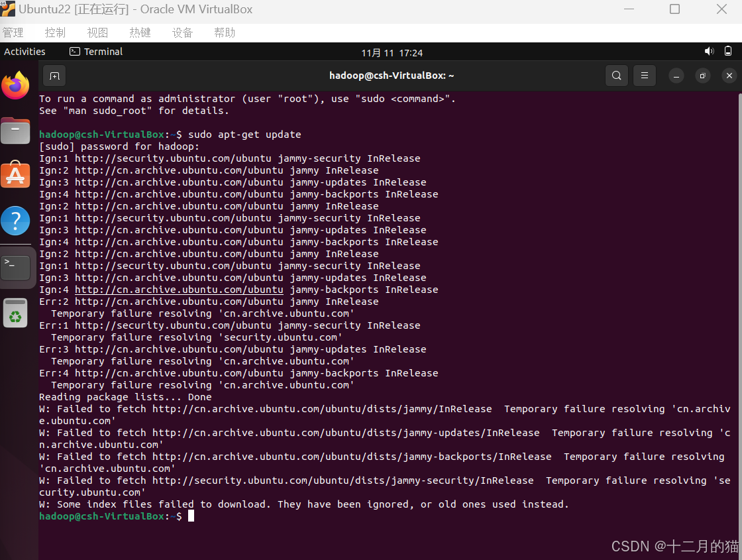Click the 'To run a command as administrator' line

coord(248,99)
